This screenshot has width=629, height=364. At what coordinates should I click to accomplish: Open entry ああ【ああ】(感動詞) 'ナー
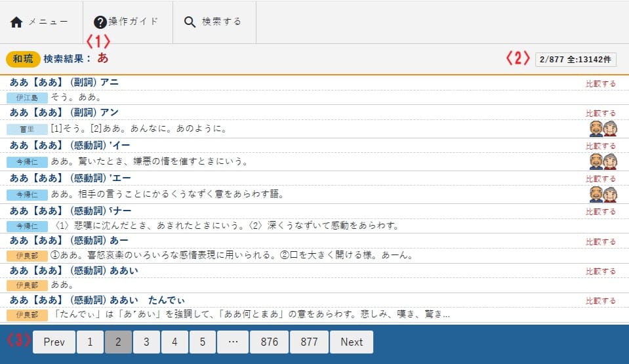70,211
